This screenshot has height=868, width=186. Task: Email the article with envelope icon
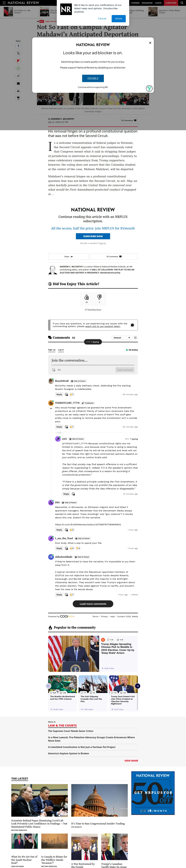coord(18,83)
